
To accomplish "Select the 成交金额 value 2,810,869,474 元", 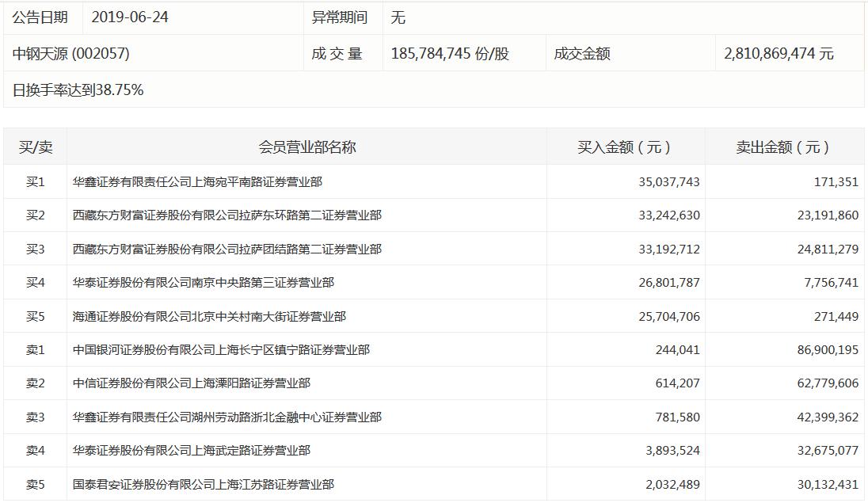I will (x=779, y=54).
